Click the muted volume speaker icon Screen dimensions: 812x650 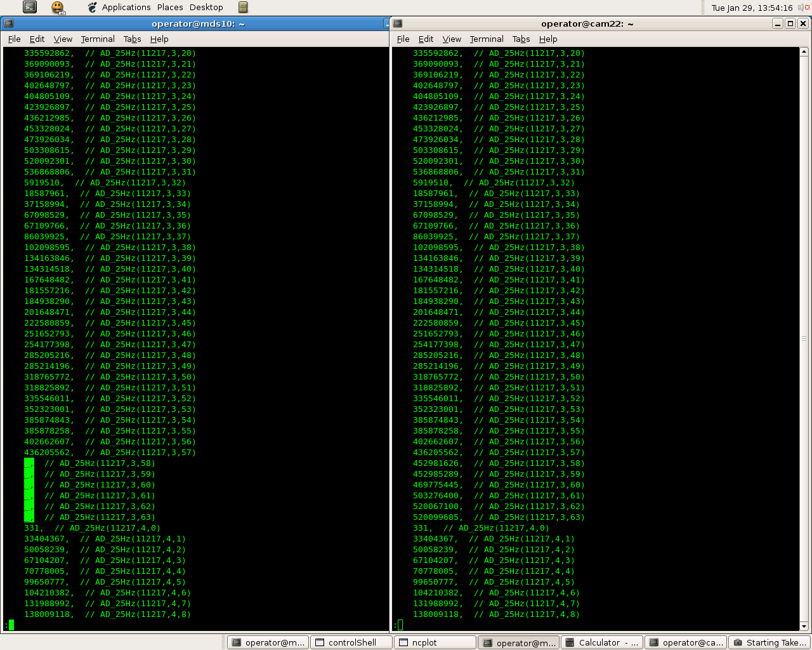coord(803,8)
